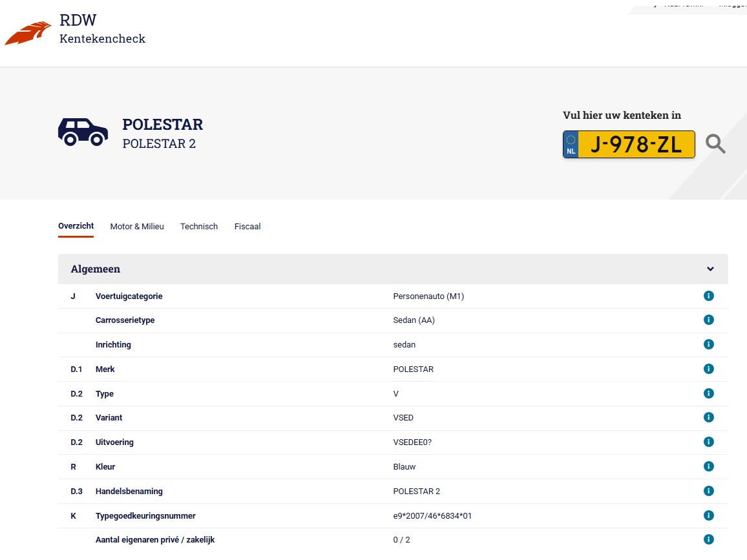Switch to the Motor & Milieu tab
Image resolution: width=747 pixels, height=560 pixels.
137,227
